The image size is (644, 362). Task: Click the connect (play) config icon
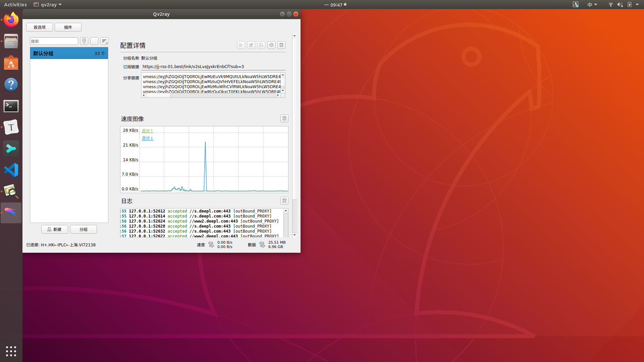pos(241,45)
